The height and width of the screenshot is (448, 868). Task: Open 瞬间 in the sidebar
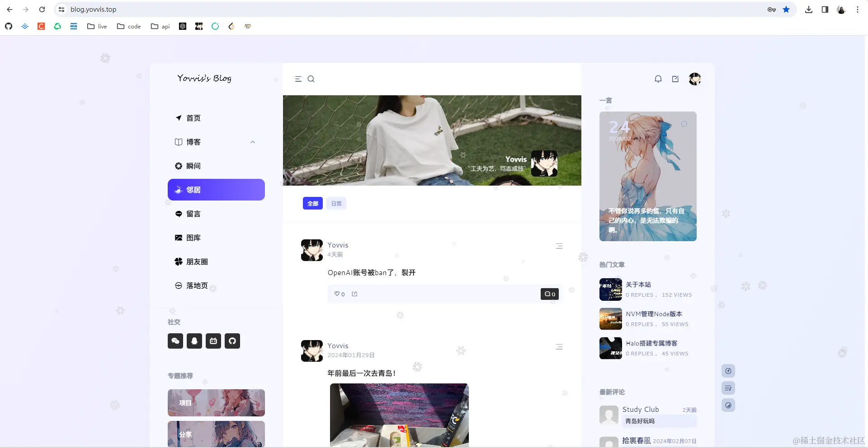tap(216, 166)
